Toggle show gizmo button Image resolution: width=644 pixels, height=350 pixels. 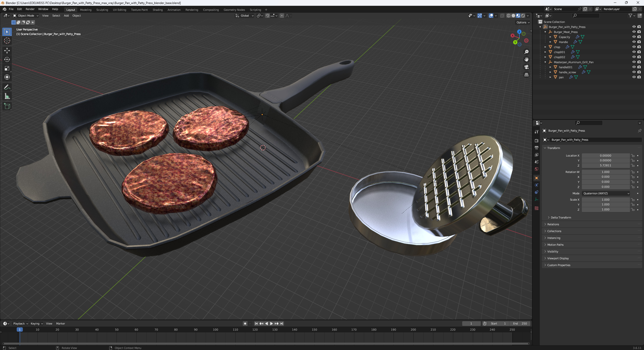(x=480, y=16)
